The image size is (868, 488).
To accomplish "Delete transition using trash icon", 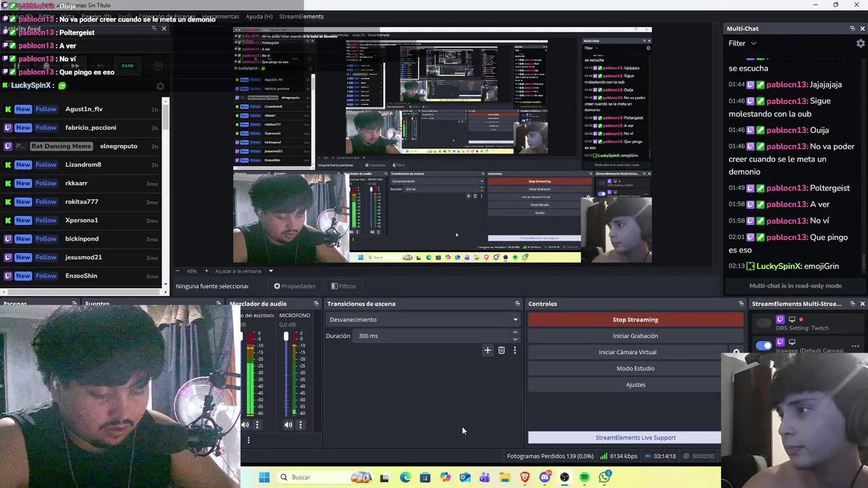I will pos(501,350).
